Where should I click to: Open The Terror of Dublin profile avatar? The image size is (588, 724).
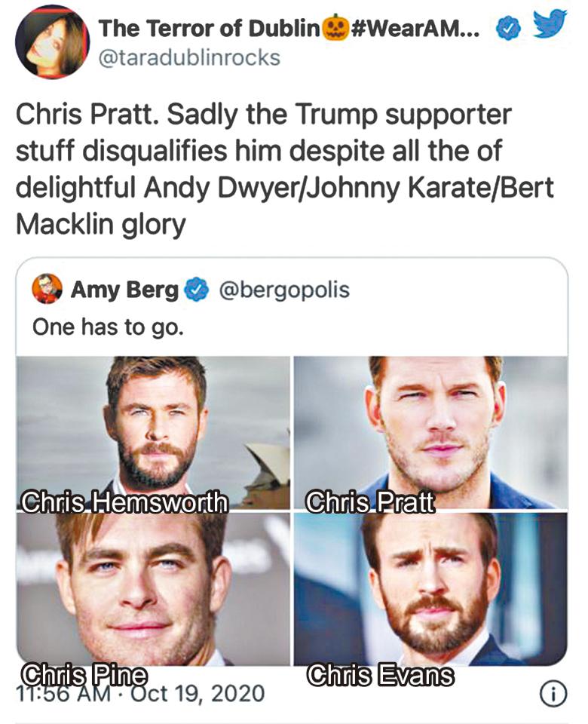(x=50, y=44)
